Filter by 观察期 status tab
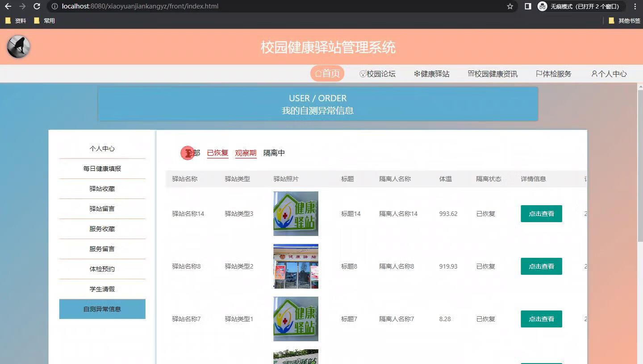 pyautogui.click(x=246, y=153)
